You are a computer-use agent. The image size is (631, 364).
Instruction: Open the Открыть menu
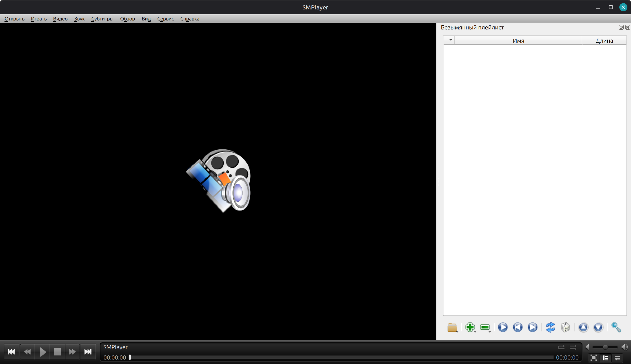coord(15,19)
